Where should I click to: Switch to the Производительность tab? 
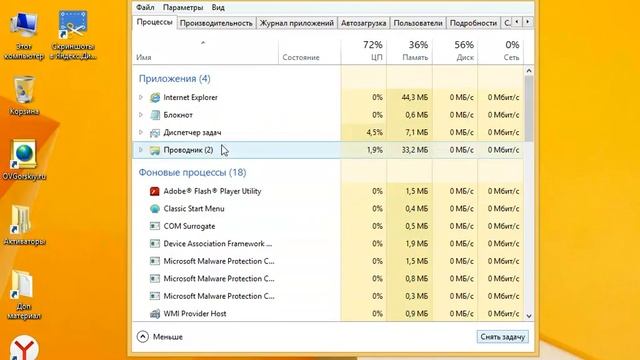(x=216, y=23)
